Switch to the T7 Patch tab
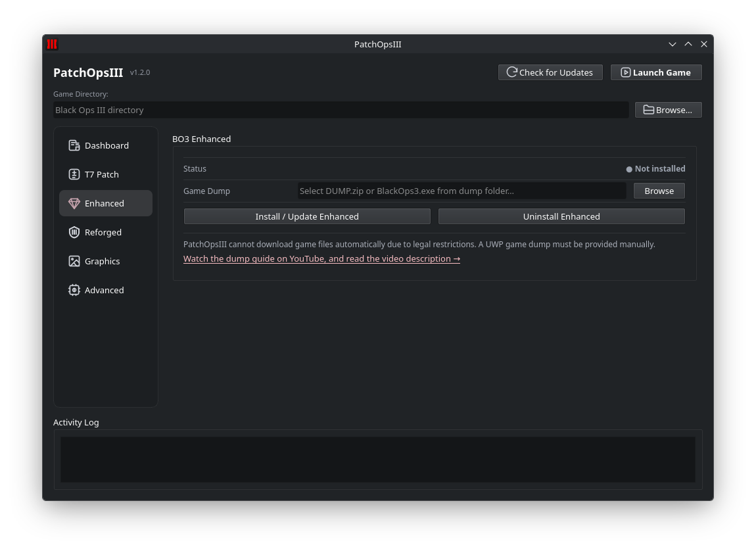The width and height of the screenshot is (756, 551). (x=106, y=174)
